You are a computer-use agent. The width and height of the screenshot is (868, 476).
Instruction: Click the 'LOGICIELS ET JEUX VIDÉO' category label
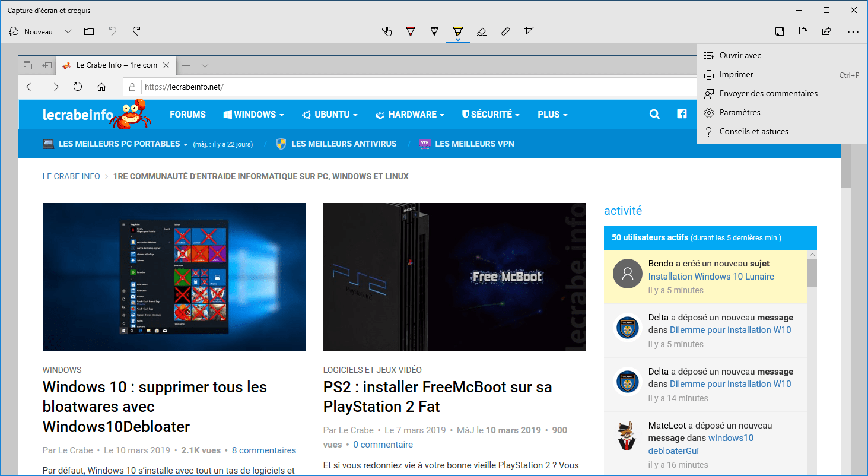[373, 370]
